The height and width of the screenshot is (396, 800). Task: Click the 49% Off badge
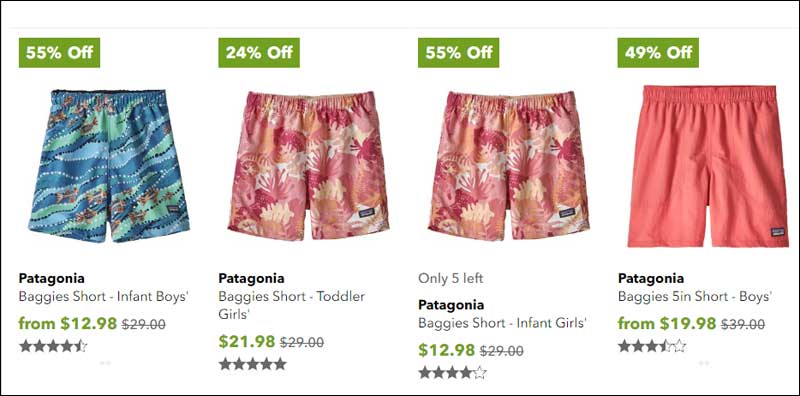click(x=658, y=53)
